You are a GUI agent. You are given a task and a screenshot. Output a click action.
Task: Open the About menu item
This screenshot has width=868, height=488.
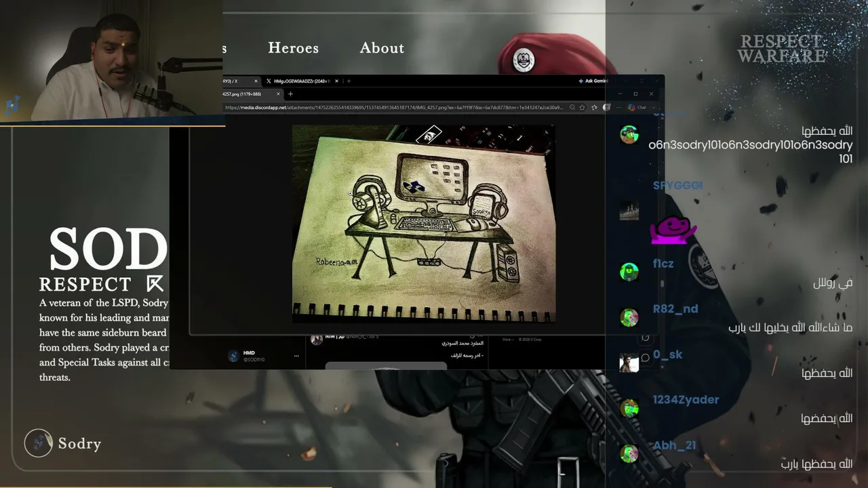[x=382, y=48]
